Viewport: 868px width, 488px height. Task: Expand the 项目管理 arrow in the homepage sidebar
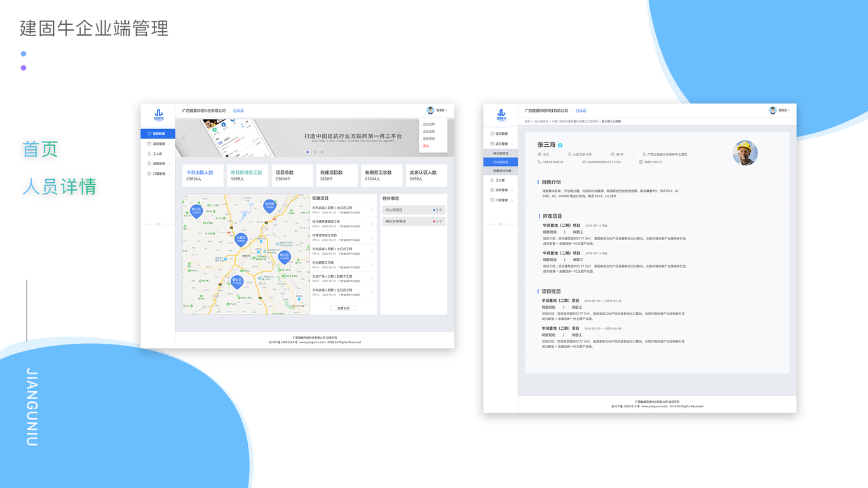pyautogui.click(x=169, y=144)
